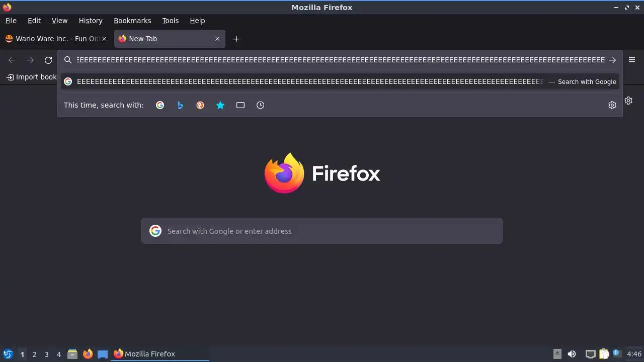Screen dimensions: 644x362
Task: Go forward one page
Action: [x=30, y=60]
